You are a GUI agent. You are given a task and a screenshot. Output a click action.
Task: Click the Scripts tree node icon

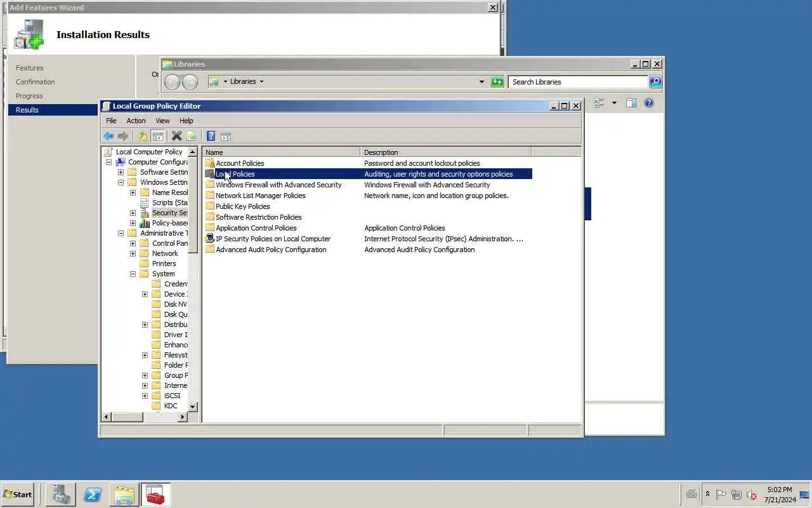click(145, 203)
